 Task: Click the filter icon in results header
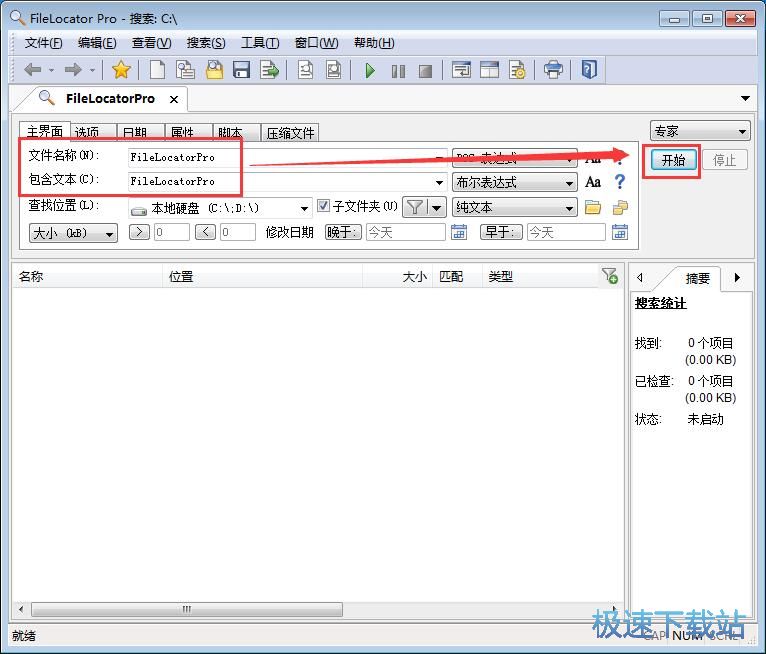pyautogui.click(x=609, y=276)
